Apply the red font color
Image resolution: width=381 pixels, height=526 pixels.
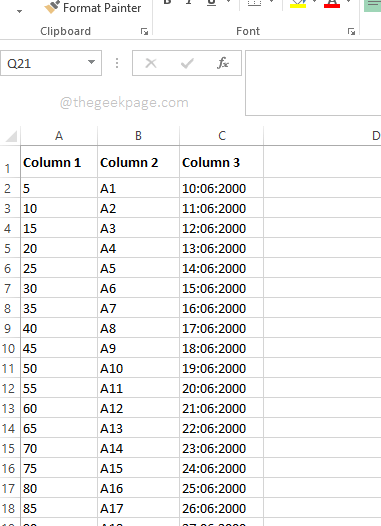(332, 4)
